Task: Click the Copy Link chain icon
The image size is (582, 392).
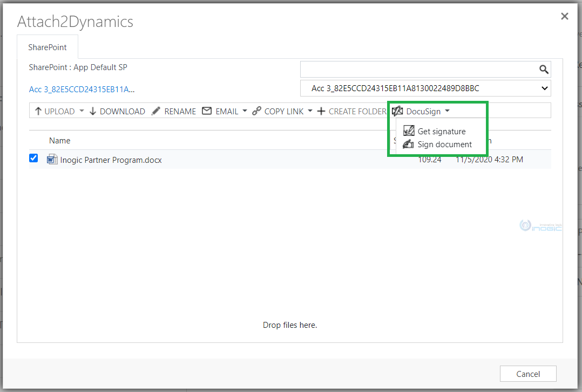Action: tap(256, 111)
